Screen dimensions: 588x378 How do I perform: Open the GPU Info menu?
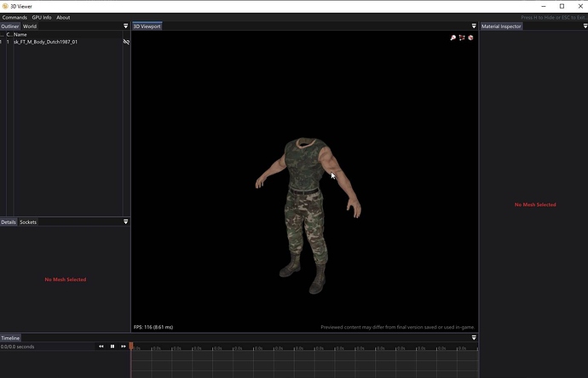(42, 17)
